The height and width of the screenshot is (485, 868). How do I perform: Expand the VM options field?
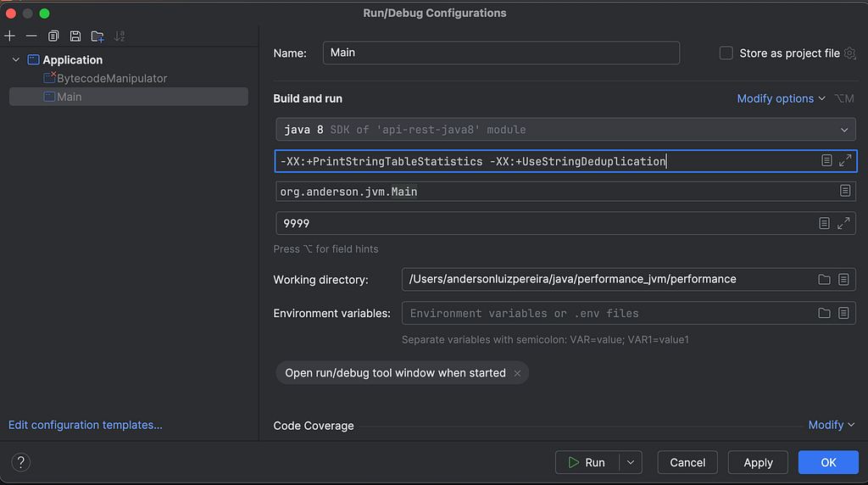tap(845, 160)
